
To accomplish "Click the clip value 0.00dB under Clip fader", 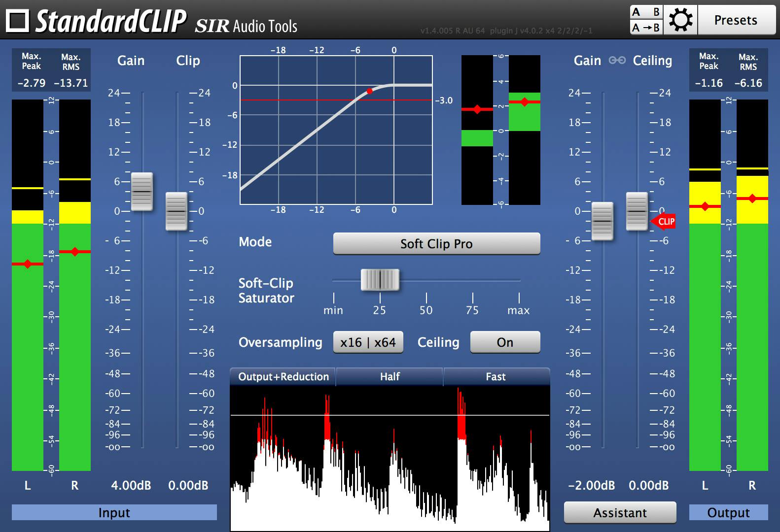I will [188, 486].
